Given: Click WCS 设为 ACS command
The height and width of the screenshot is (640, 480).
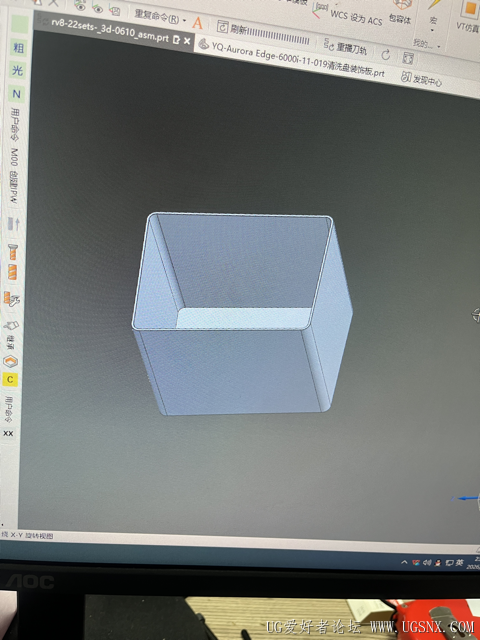Looking at the screenshot, I should [x=348, y=15].
